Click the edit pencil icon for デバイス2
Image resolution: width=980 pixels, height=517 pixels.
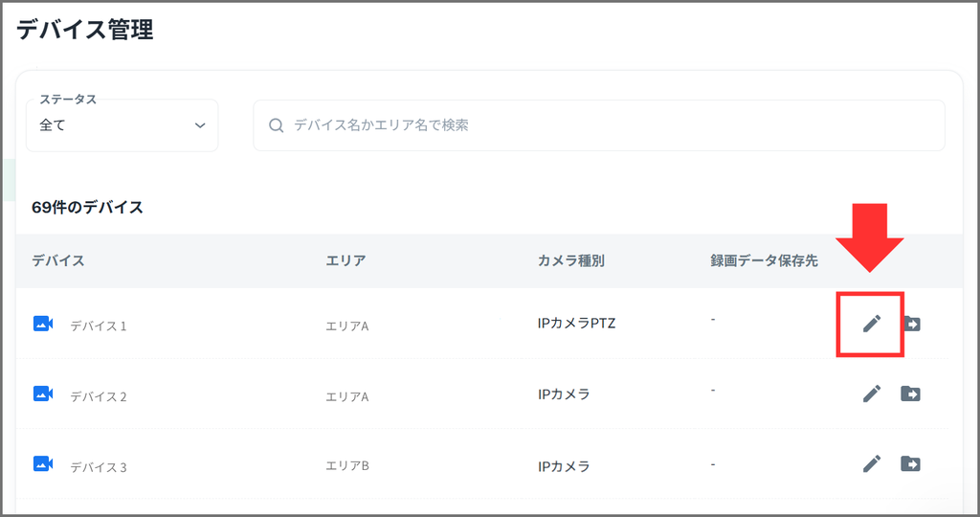click(871, 393)
